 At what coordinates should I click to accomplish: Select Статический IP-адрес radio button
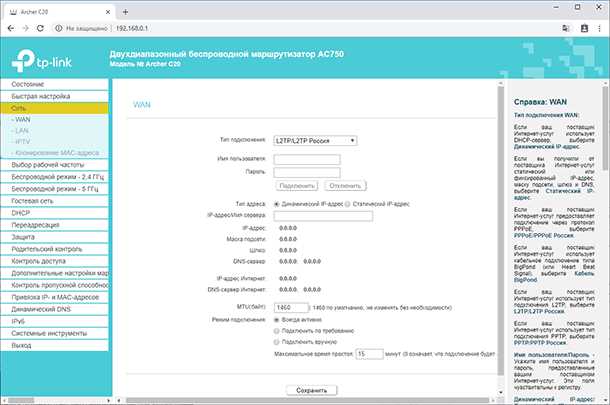(347, 204)
